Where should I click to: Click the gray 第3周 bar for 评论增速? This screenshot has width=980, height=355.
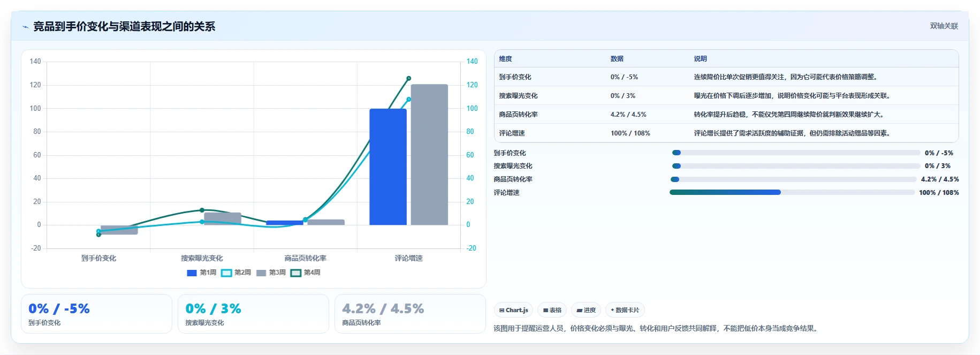(429, 155)
